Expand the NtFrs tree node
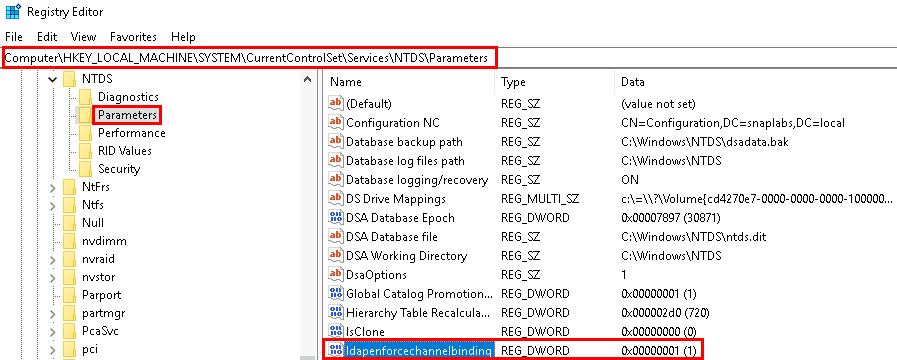 (x=53, y=187)
